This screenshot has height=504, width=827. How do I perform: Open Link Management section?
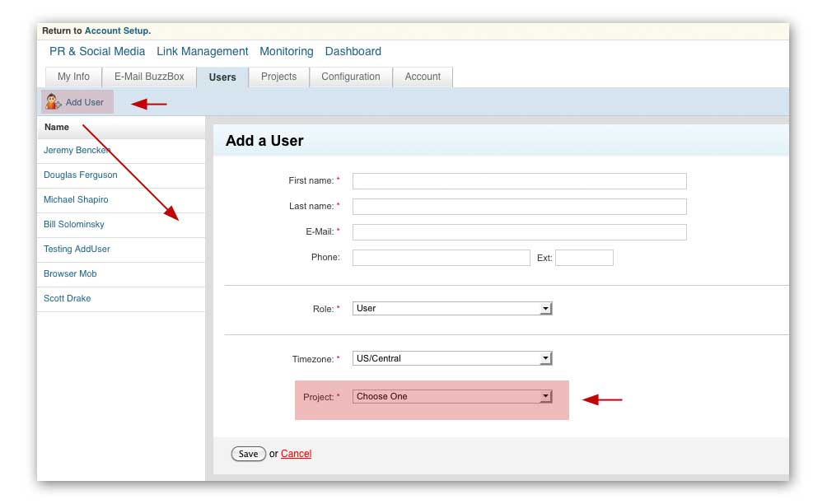click(x=202, y=52)
